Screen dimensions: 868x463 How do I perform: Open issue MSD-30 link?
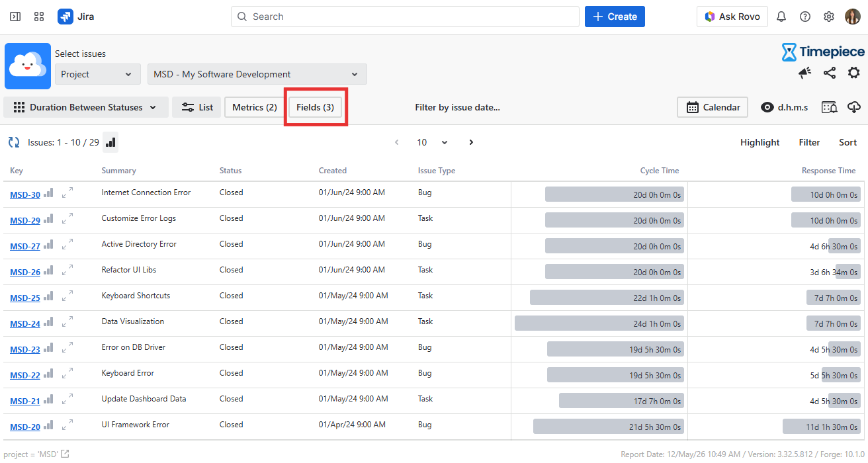25,195
